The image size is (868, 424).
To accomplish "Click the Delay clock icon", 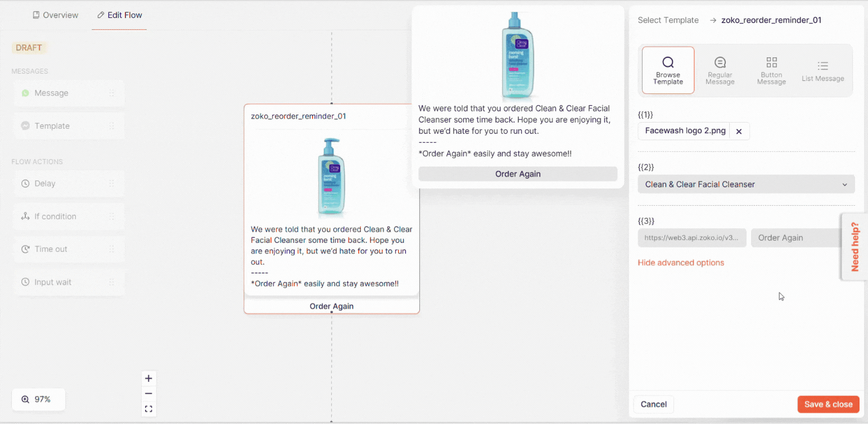I will click(x=25, y=183).
